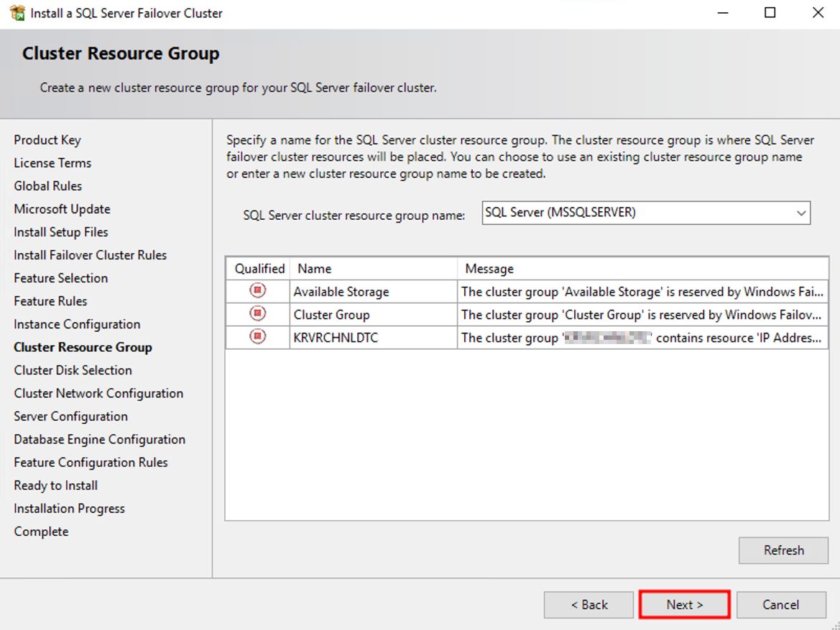Viewport: 840px width, 630px height.
Task: Click the not-qualified icon for Available Storage
Action: click(258, 290)
